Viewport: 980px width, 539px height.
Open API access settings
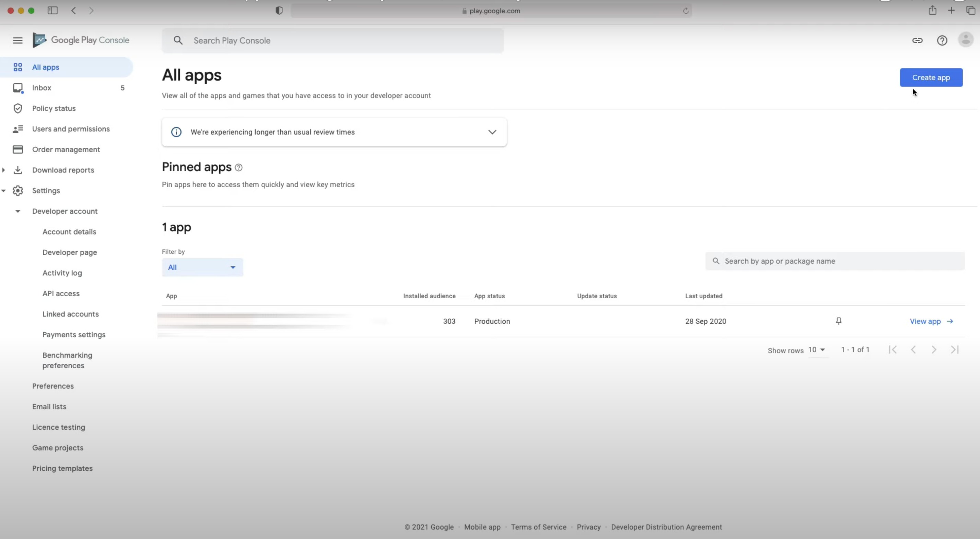point(61,294)
